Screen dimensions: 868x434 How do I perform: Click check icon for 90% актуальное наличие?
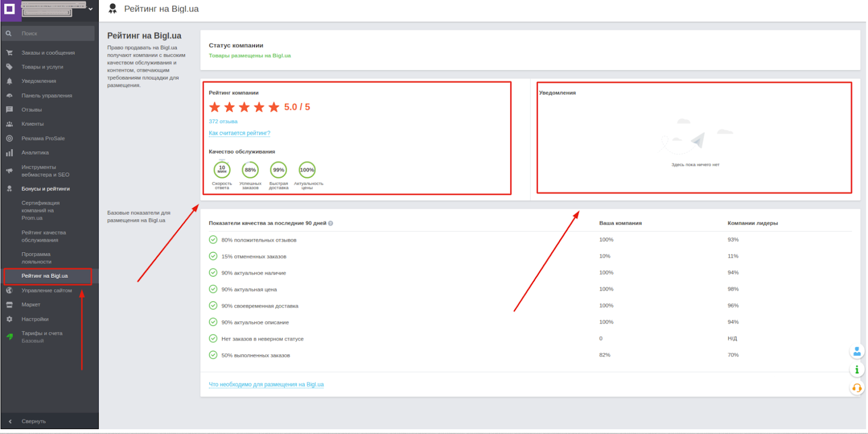click(x=213, y=273)
